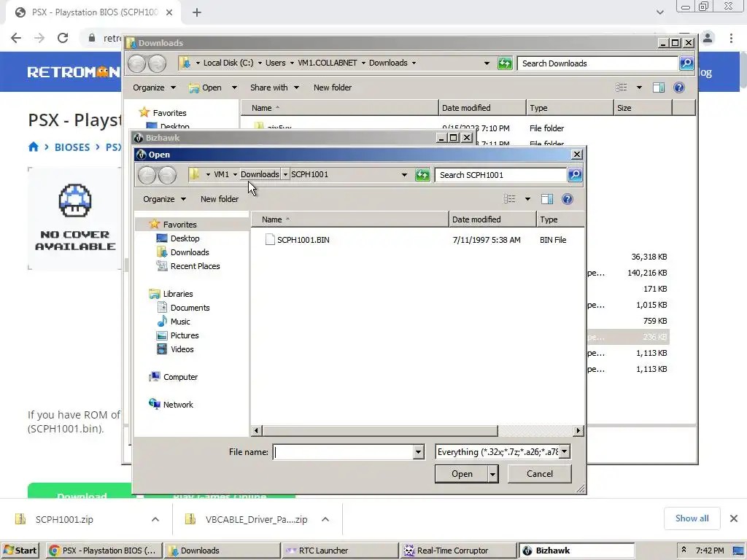
Task: Toggle preview pane in Downloads window
Action: (x=659, y=87)
